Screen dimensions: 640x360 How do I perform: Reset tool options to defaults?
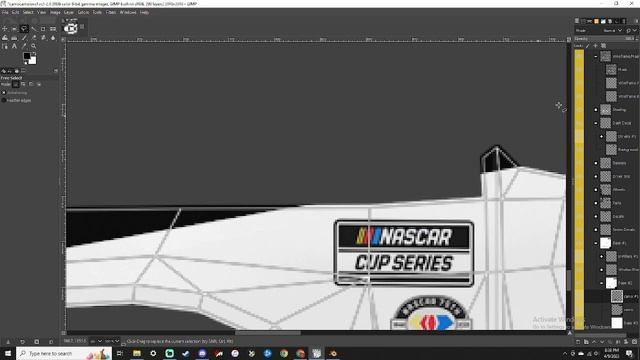pos(51,342)
